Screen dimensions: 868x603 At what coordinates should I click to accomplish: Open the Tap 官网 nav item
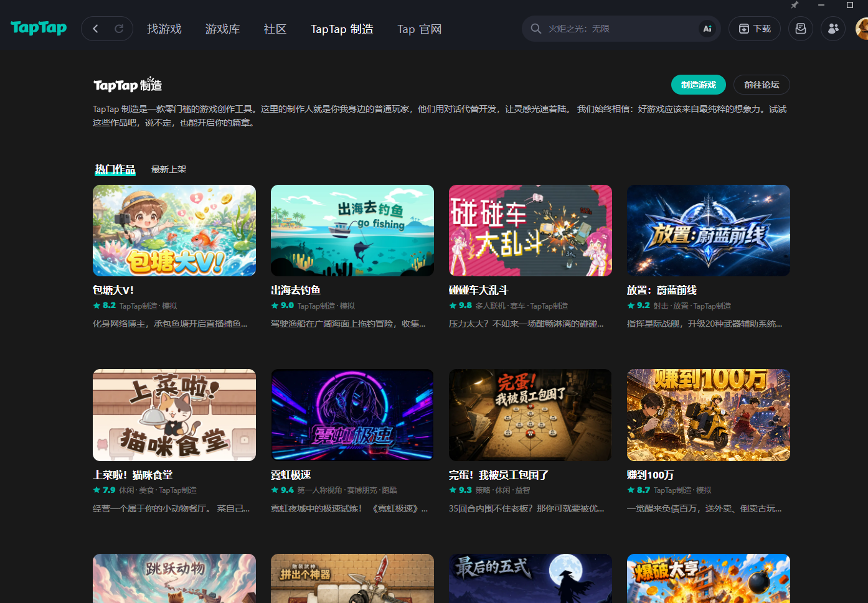tap(420, 29)
